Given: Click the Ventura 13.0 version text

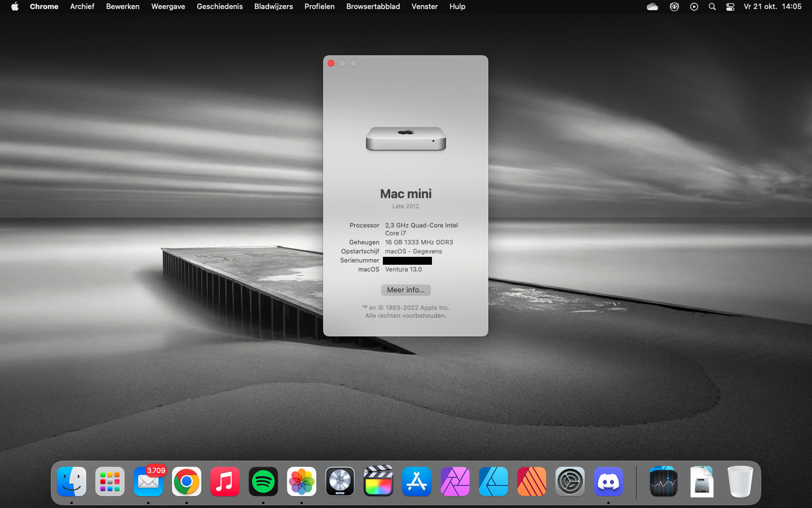Looking at the screenshot, I should pos(404,270).
